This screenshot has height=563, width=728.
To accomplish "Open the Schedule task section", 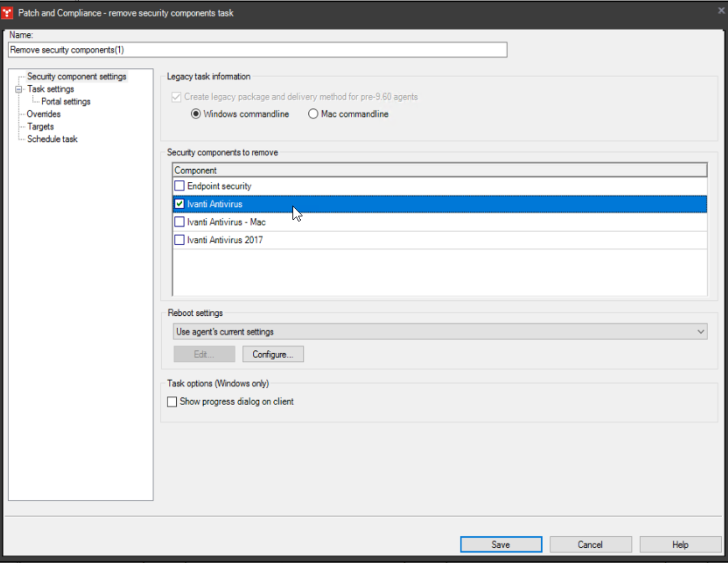I will [x=52, y=139].
